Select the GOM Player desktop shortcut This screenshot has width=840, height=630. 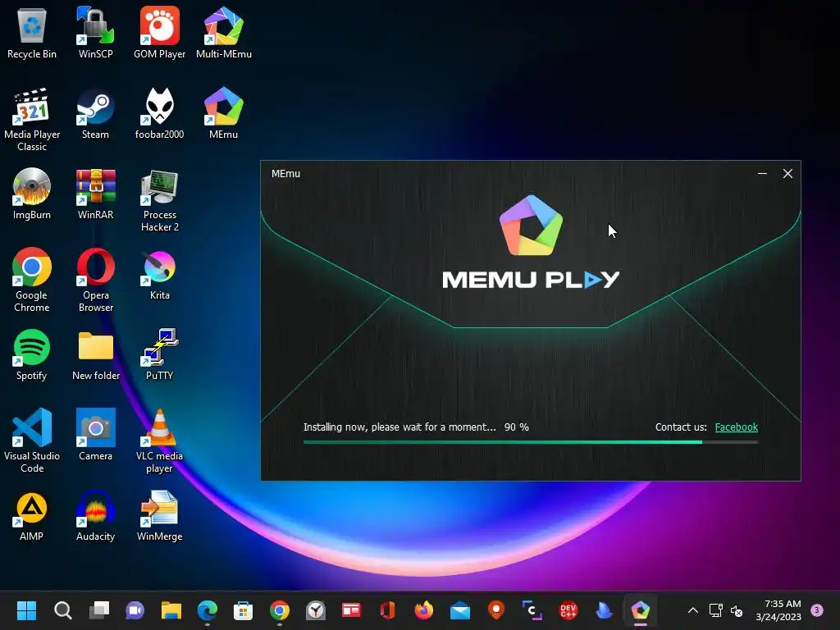tap(160, 32)
